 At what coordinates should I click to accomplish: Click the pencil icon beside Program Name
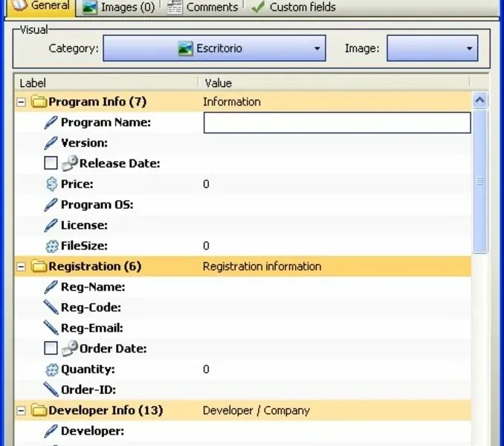pyautogui.click(x=51, y=123)
